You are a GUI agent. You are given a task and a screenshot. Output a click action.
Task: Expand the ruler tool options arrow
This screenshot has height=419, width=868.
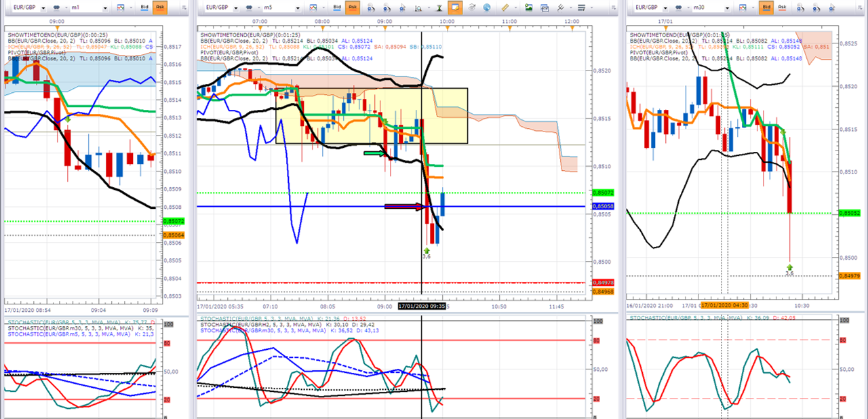[515, 7]
